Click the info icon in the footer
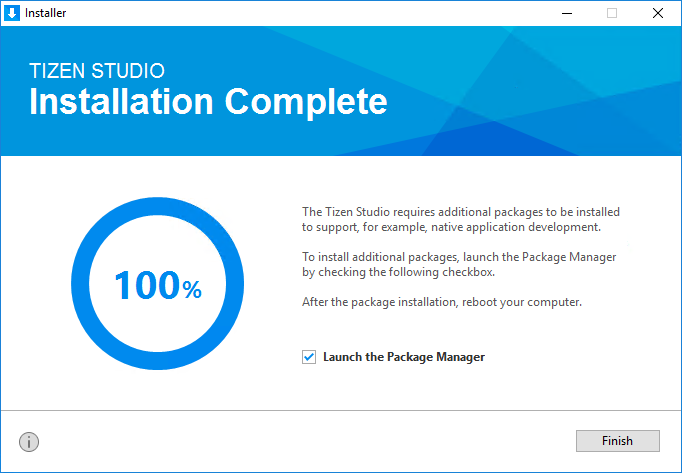This screenshot has width=682, height=473. (28, 441)
